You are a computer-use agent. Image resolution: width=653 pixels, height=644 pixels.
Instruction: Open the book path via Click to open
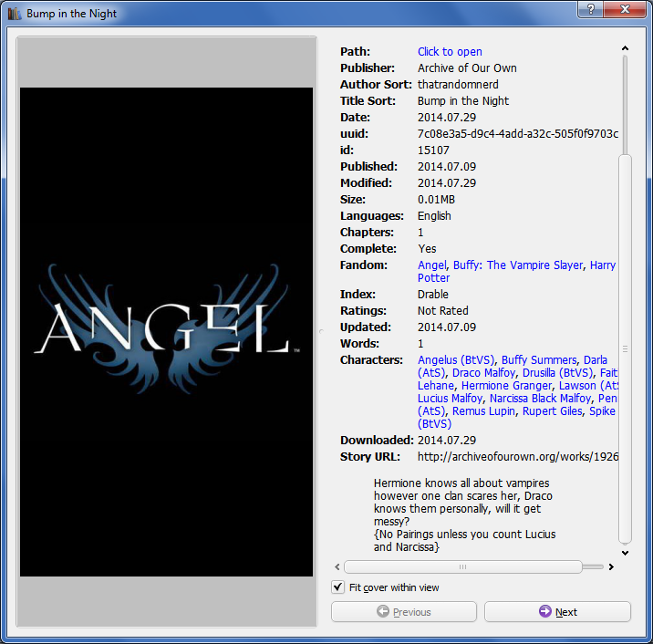click(x=450, y=52)
